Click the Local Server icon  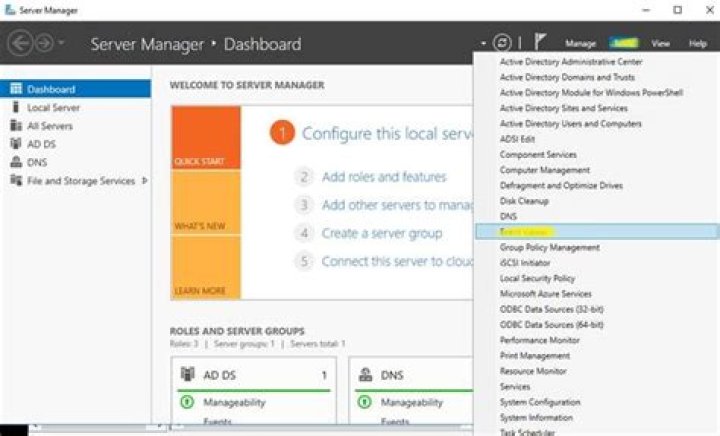click(x=16, y=107)
